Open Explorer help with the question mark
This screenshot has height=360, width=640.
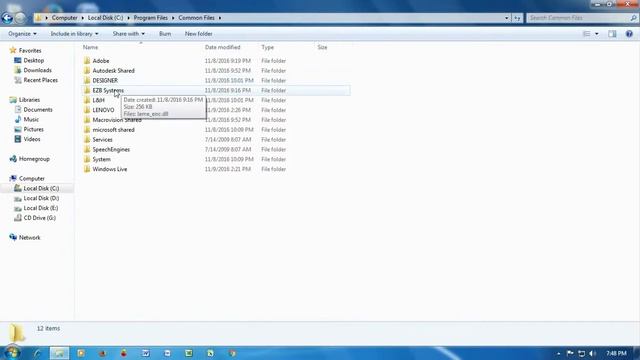coord(629,34)
